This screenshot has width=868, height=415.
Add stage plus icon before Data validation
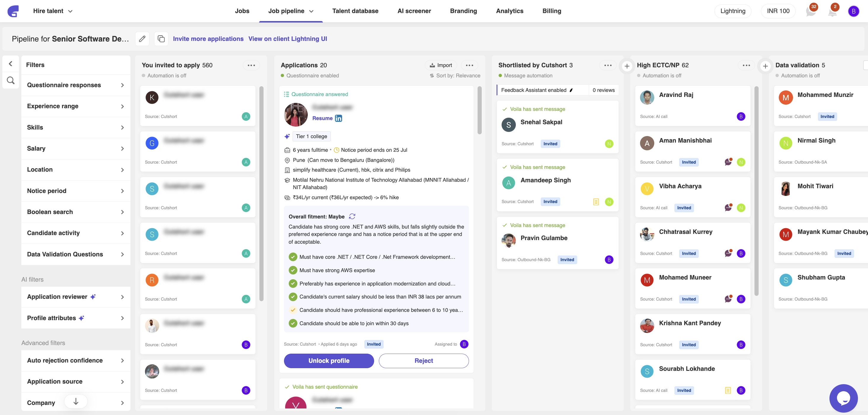(x=765, y=66)
